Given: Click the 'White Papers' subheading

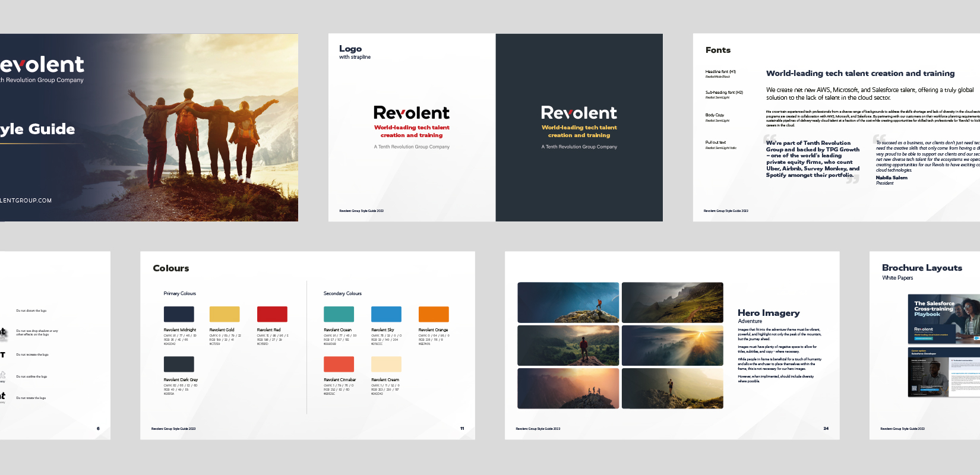Looking at the screenshot, I should pos(897,278).
